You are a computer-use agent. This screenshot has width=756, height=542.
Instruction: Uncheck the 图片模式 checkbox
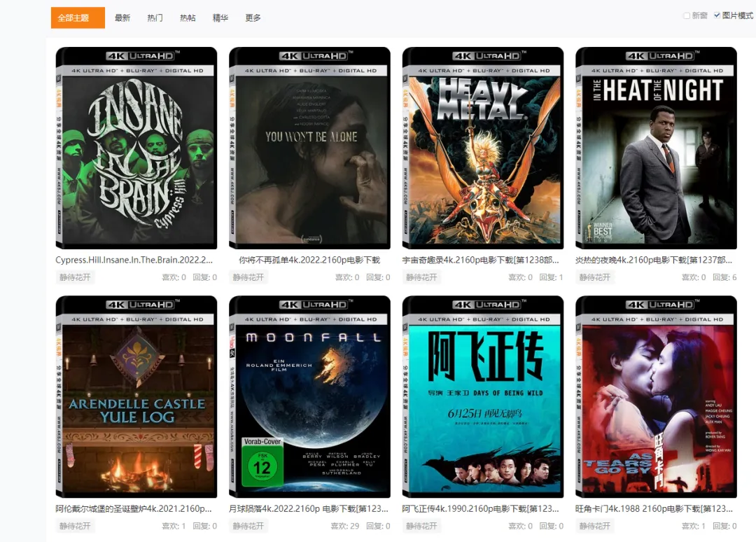(x=717, y=15)
